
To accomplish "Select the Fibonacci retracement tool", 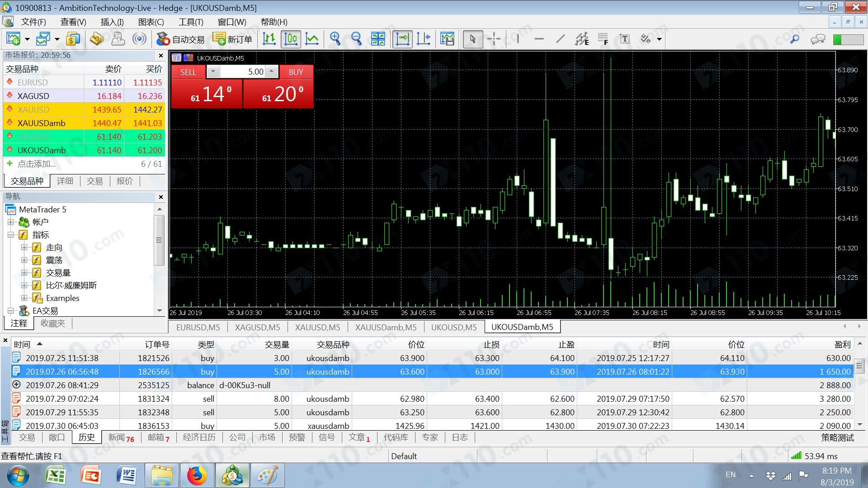I will coord(603,39).
